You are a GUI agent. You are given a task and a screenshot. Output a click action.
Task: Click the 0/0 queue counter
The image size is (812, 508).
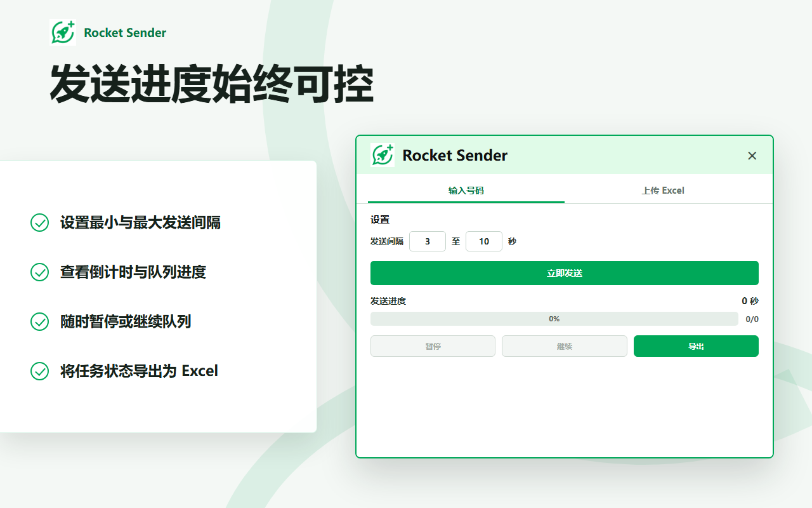point(752,319)
